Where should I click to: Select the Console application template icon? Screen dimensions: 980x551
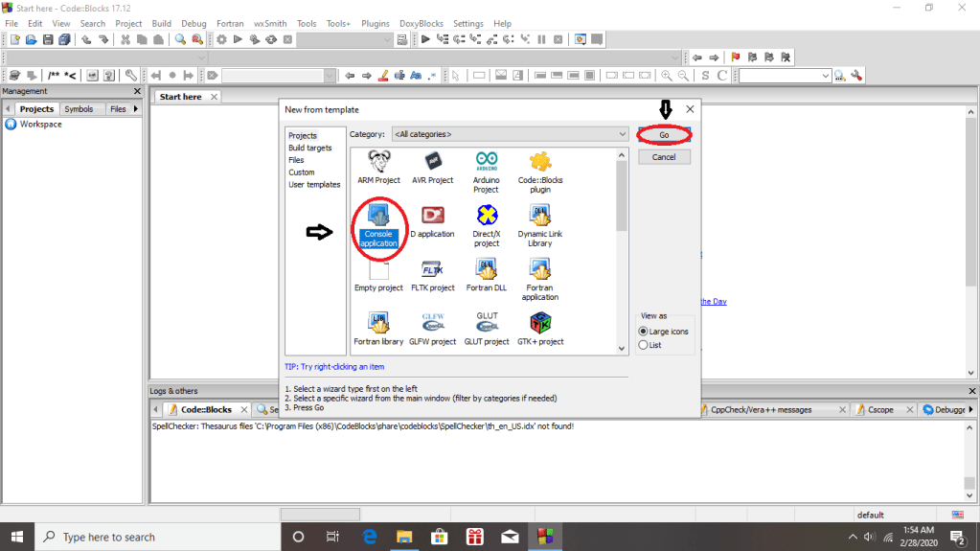point(378,216)
